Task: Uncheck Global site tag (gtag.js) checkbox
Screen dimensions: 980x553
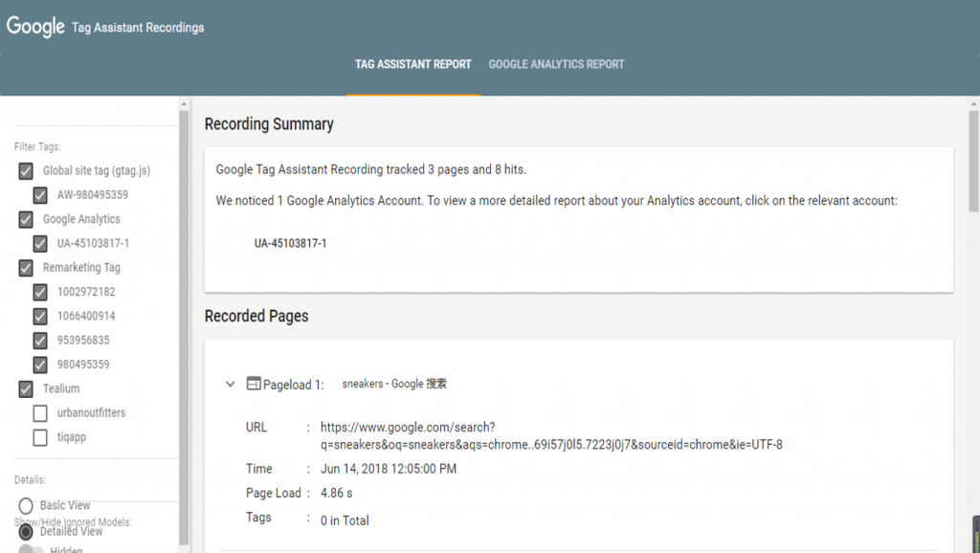Action: click(26, 171)
